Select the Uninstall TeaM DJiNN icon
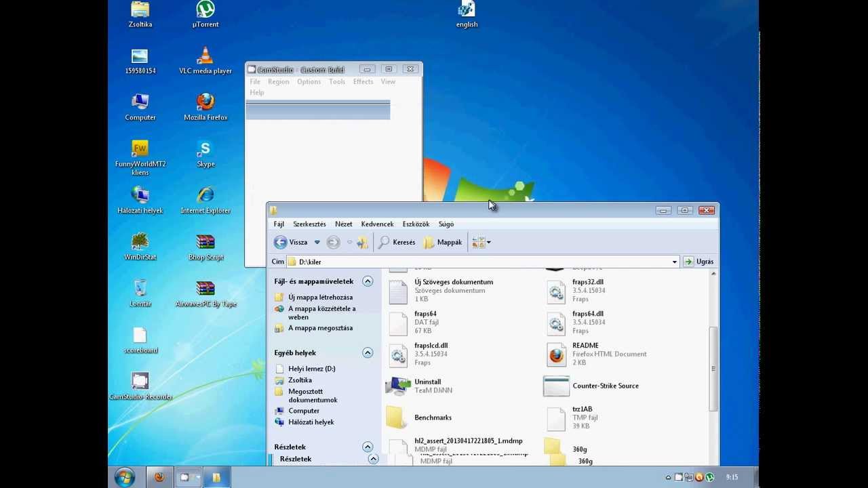Image resolution: width=868 pixels, height=488 pixels. (398, 386)
